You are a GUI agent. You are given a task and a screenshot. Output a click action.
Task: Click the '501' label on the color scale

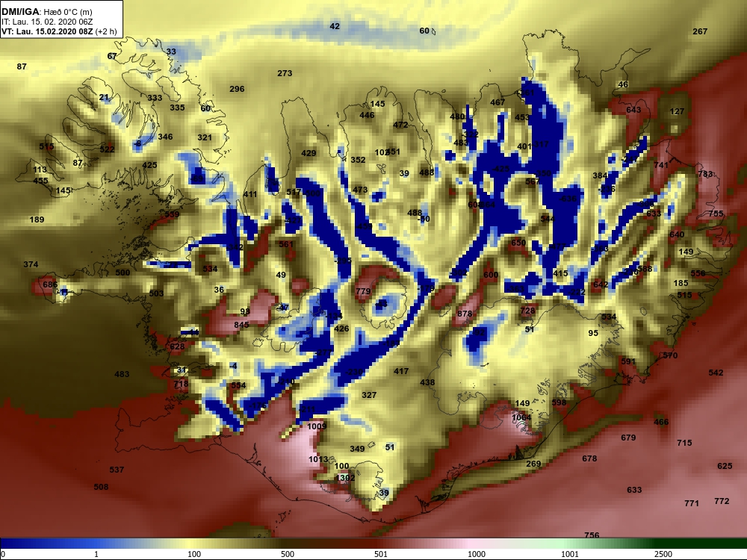(381, 554)
